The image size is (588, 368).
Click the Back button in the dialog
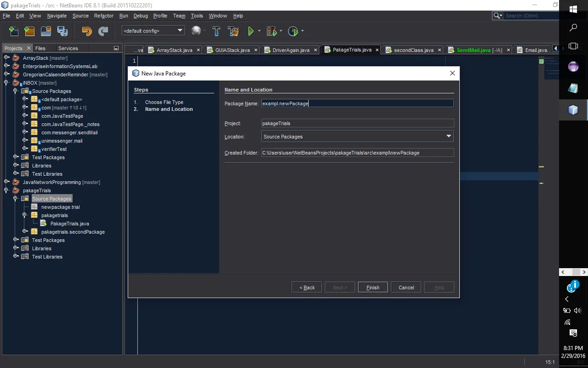[x=307, y=287]
